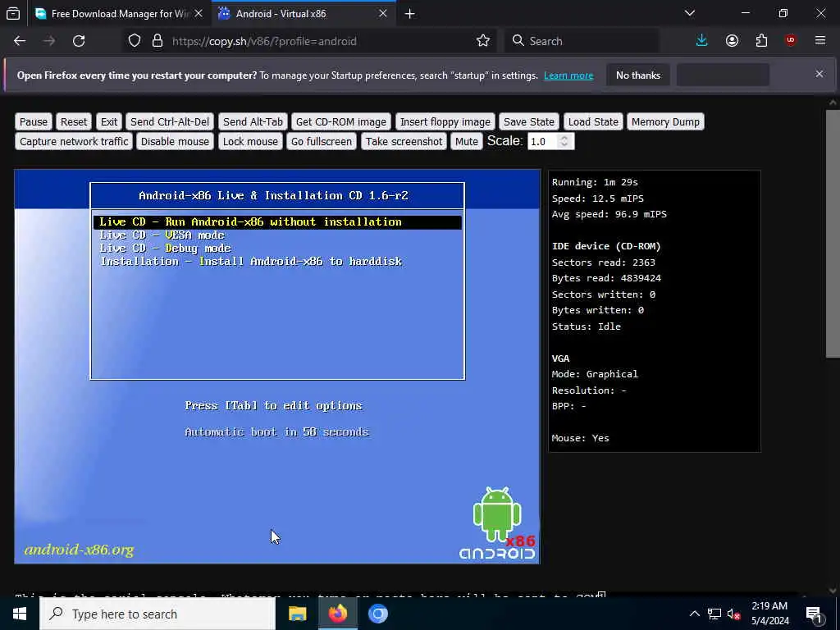Send Ctrl-Alt-Del to the emulator
840x630 pixels.
pos(170,121)
